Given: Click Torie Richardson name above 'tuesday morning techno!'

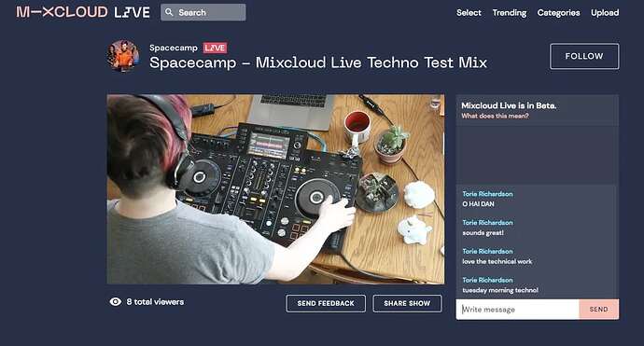Looking at the screenshot, I should (x=487, y=280).
